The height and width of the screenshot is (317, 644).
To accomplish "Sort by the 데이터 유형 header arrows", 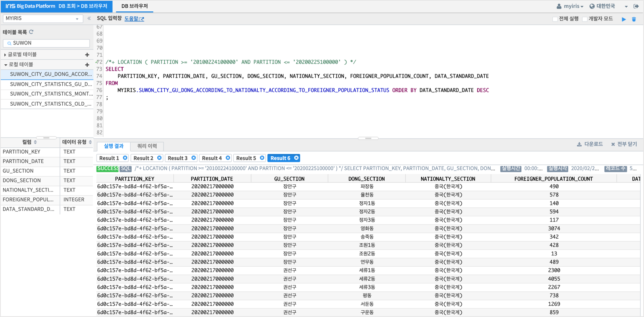I will click(90, 142).
